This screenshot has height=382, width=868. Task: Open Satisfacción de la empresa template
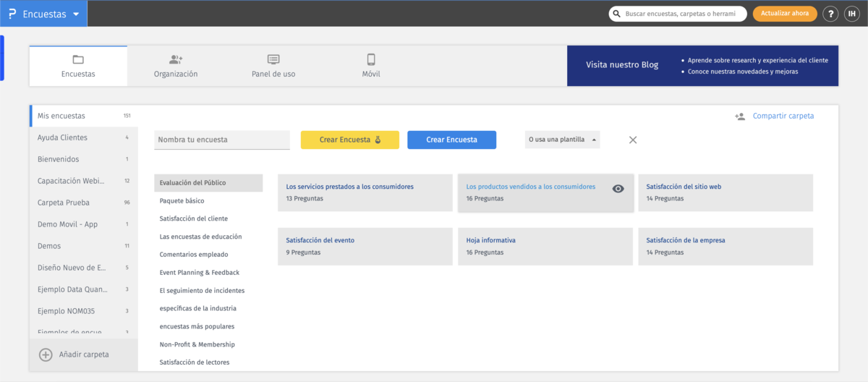[726, 246]
